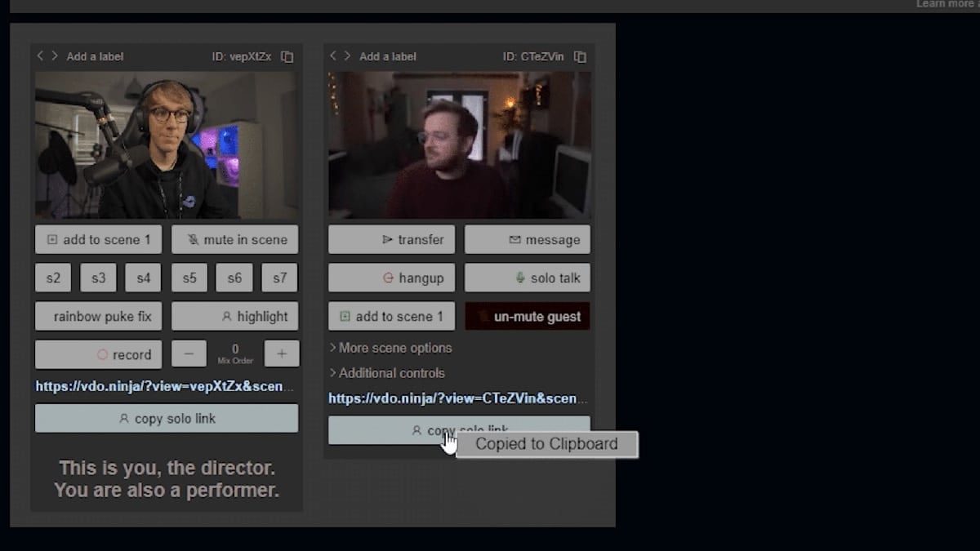Mute director in scene
This screenshot has width=980, height=551.
(x=235, y=239)
